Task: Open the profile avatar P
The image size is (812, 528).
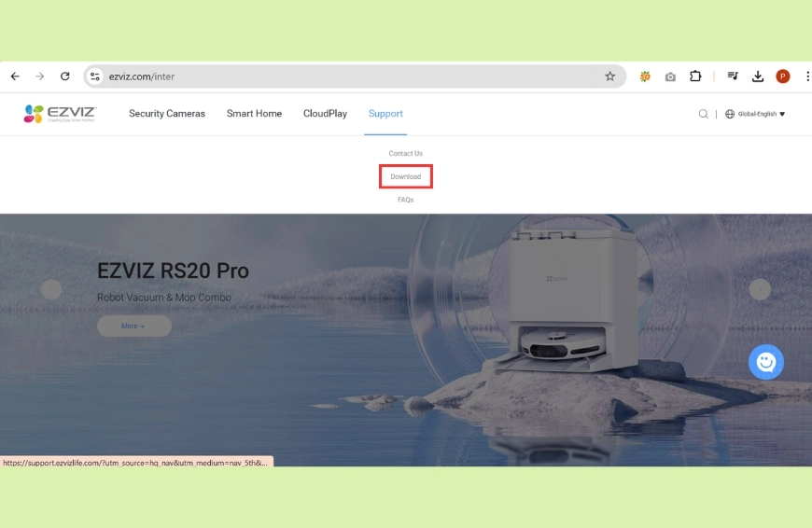Action: click(783, 76)
